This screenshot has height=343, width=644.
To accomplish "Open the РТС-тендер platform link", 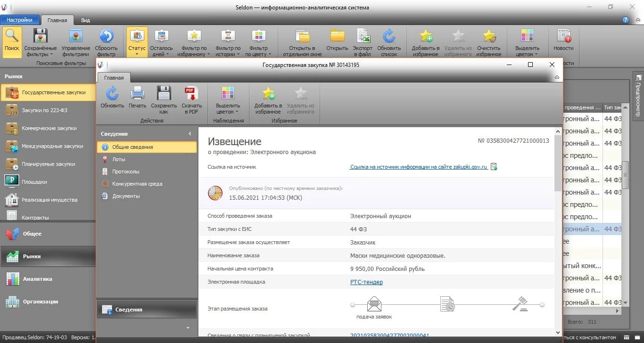I will tap(366, 282).
